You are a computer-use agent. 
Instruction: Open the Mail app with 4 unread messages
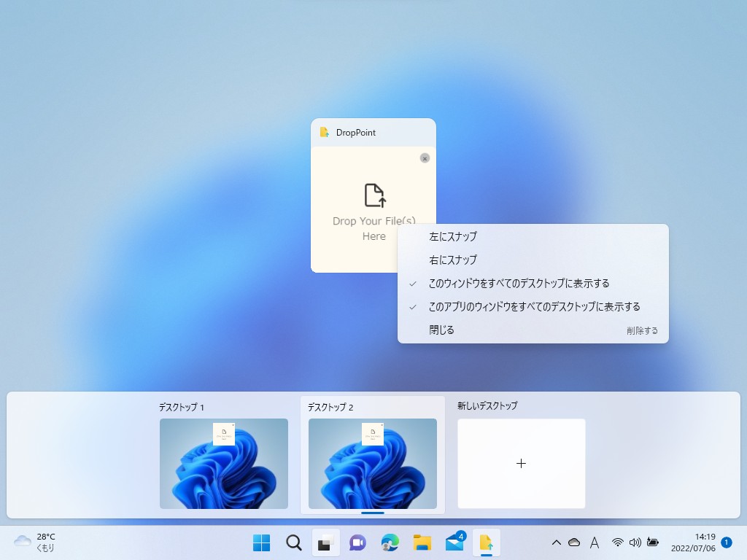pyautogui.click(x=455, y=542)
